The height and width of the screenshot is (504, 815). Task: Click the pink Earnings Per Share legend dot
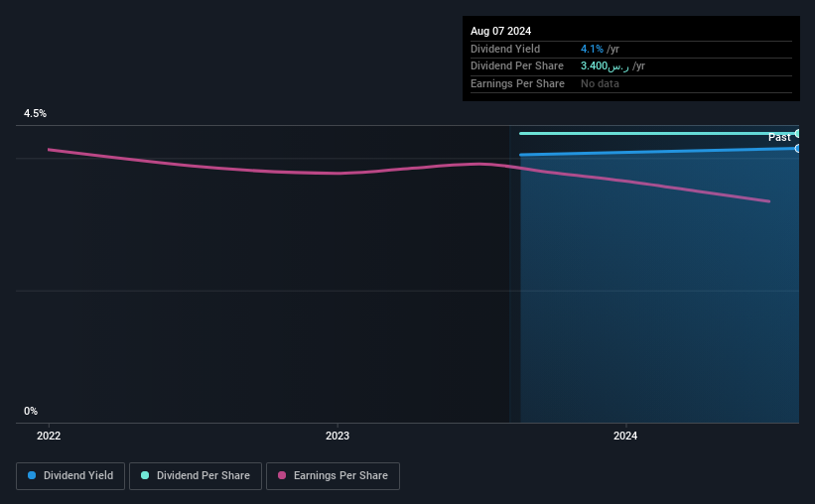pyautogui.click(x=282, y=475)
